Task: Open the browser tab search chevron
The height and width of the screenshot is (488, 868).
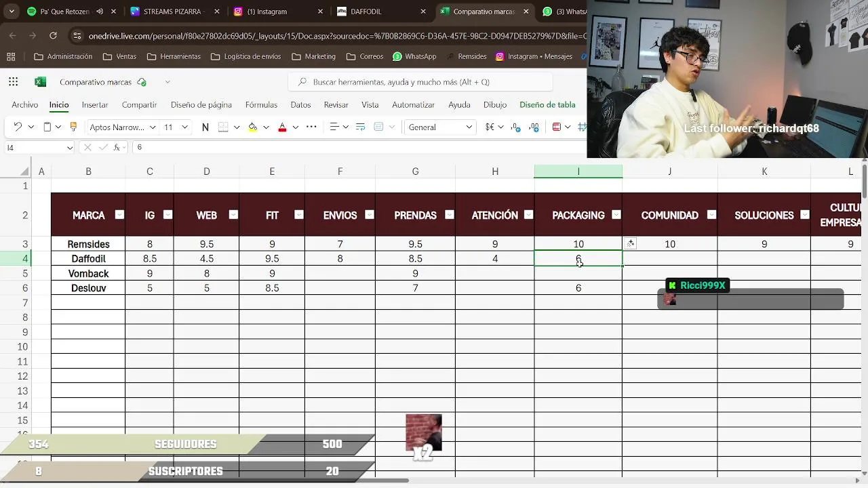Action: coord(12,12)
